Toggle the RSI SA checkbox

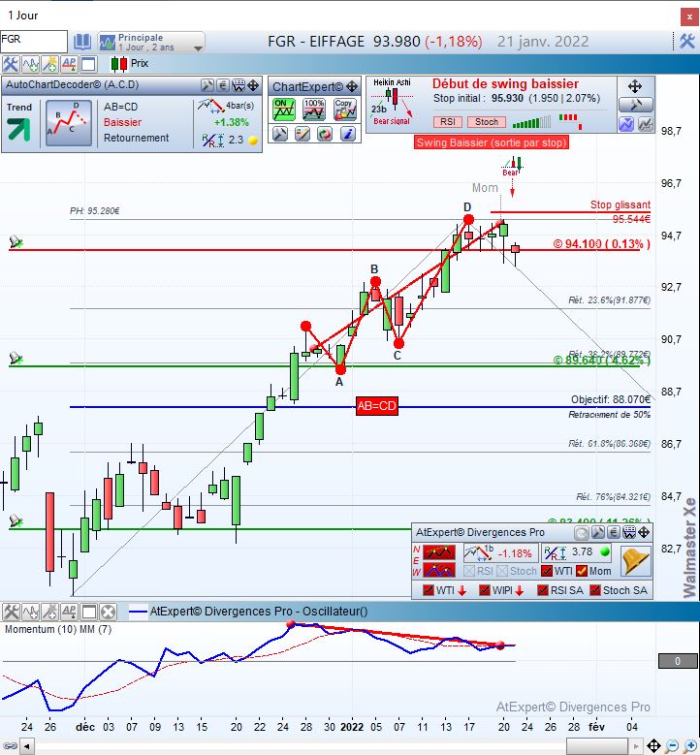tap(543, 590)
